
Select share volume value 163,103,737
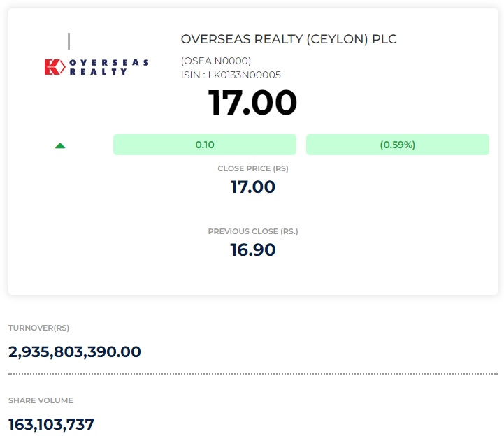tap(51, 424)
